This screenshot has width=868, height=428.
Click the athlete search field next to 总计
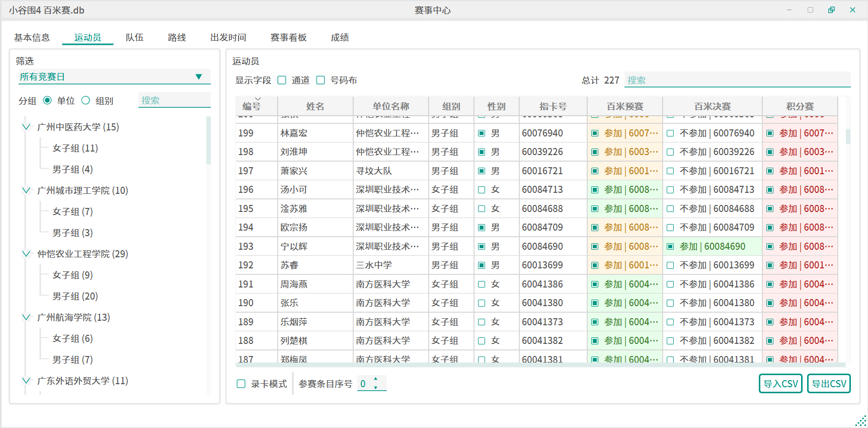(737, 80)
